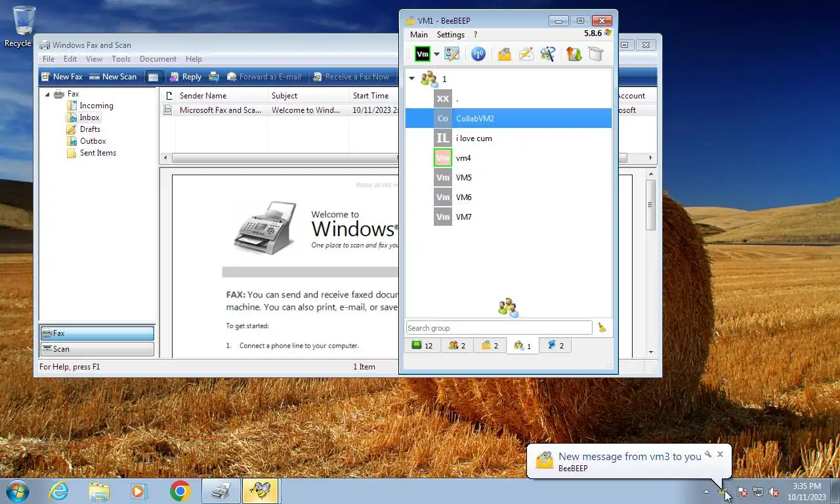Select vm4 in the group list
Screen dimensions: 840x504
(x=509, y=157)
